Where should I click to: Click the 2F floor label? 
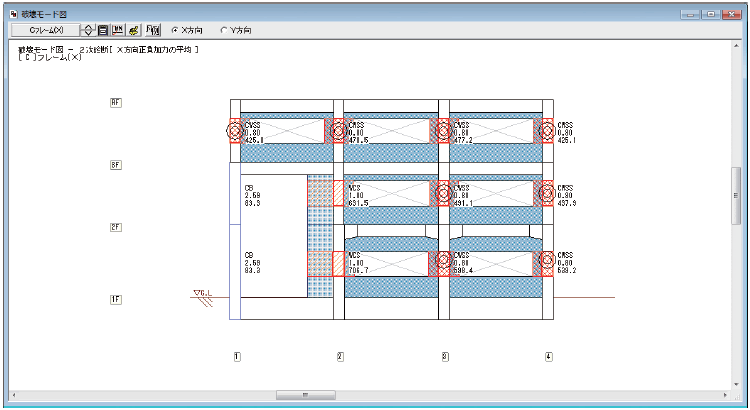pos(116,227)
